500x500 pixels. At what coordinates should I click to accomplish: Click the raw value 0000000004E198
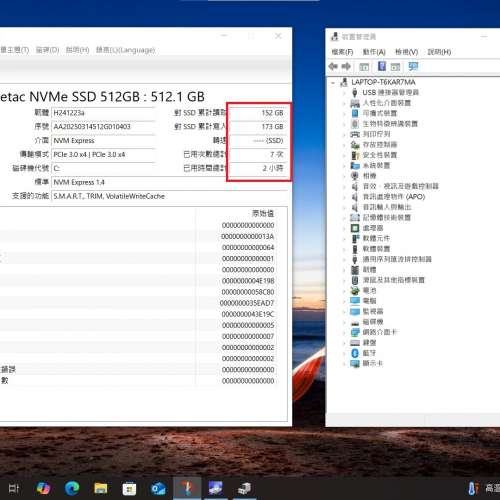pos(248,281)
